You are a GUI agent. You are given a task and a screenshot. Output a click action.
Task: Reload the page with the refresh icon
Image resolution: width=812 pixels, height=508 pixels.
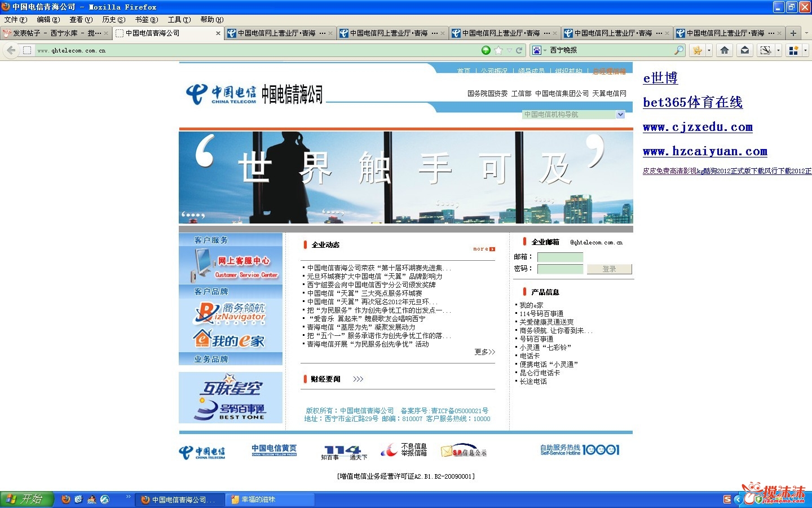(x=519, y=50)
